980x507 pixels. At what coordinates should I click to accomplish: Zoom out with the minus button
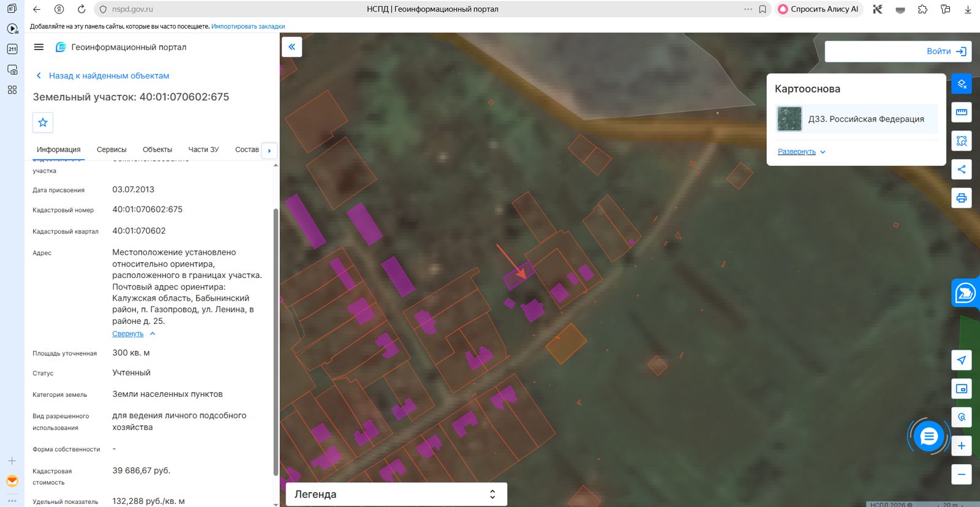[x=962, y=475]
